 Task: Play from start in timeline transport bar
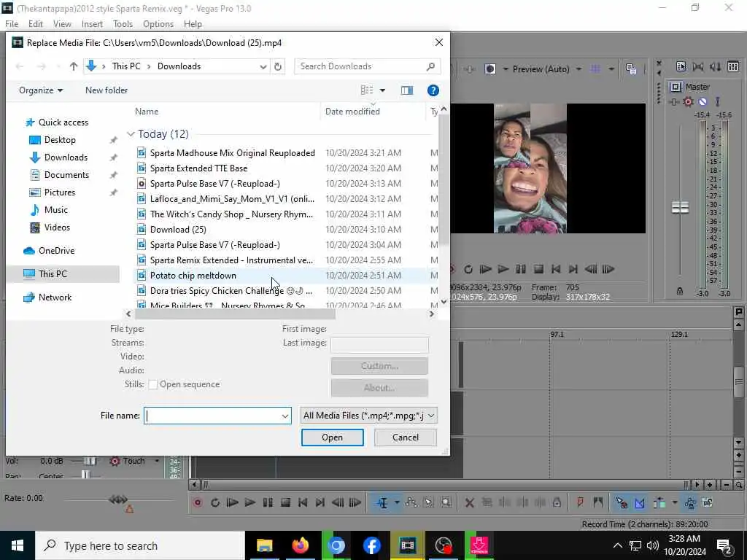pyautogui.click(x=232, y=502)
